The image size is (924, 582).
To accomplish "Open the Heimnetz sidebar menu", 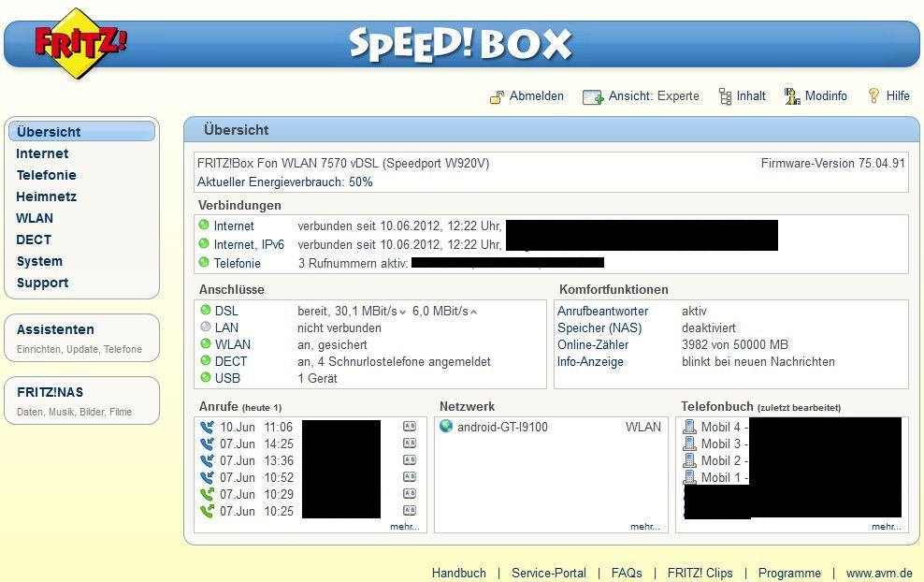I will 46,196.
